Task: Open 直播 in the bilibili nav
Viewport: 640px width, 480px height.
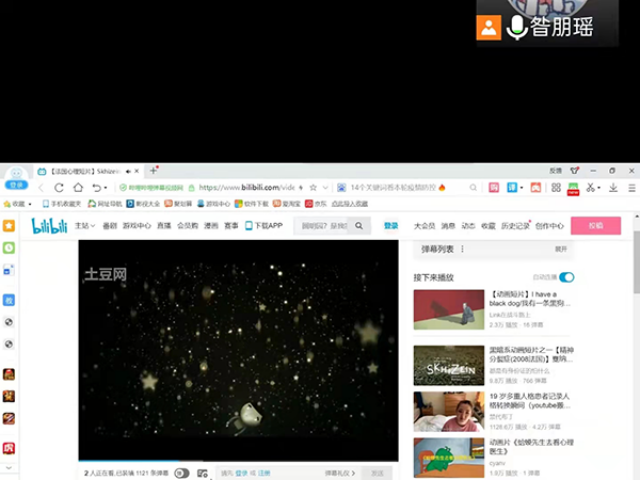Action: (x=164, y=226)
